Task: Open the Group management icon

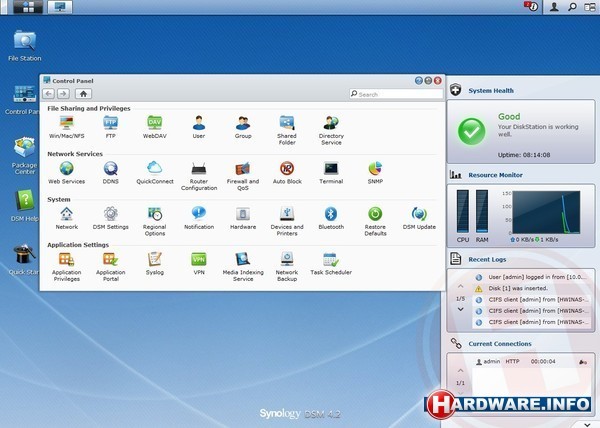Action: tap(243, 127)
